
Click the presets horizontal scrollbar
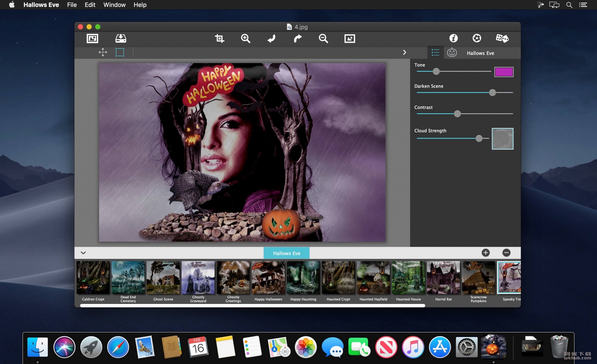(x=253, y=306)
